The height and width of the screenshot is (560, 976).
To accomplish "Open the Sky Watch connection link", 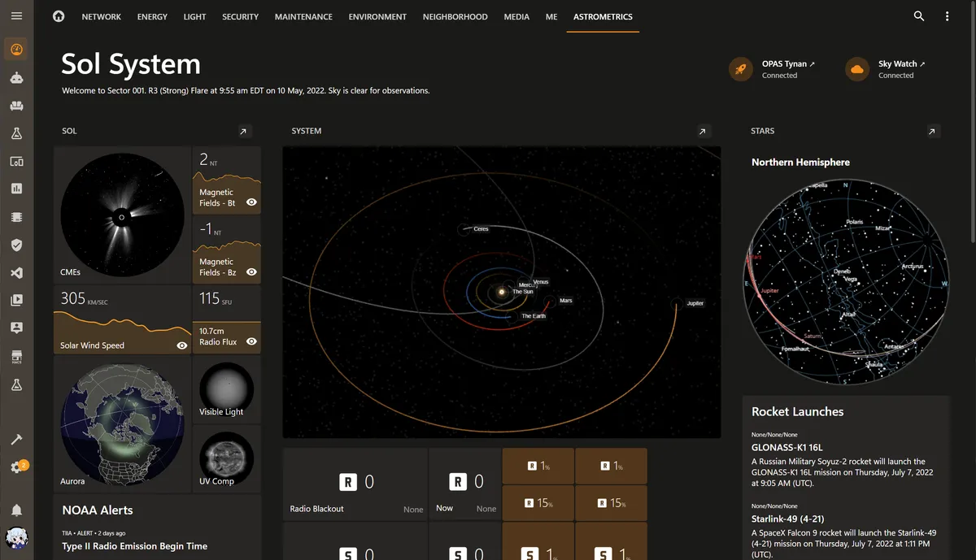I will pyautogui.click(x=901, y=64).
